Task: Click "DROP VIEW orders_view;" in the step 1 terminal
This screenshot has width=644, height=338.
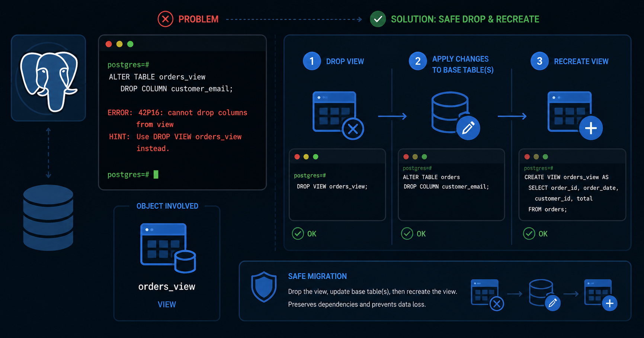Action: tap(332, 187)
